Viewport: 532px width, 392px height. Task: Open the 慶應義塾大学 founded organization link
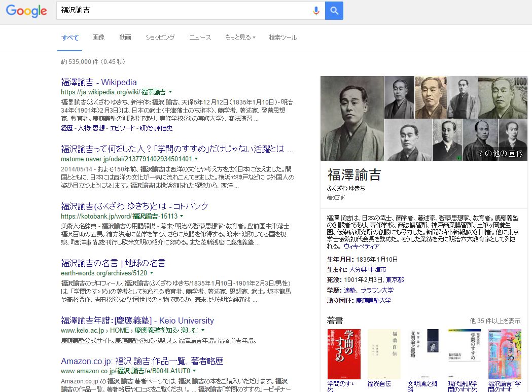(373, 300)
